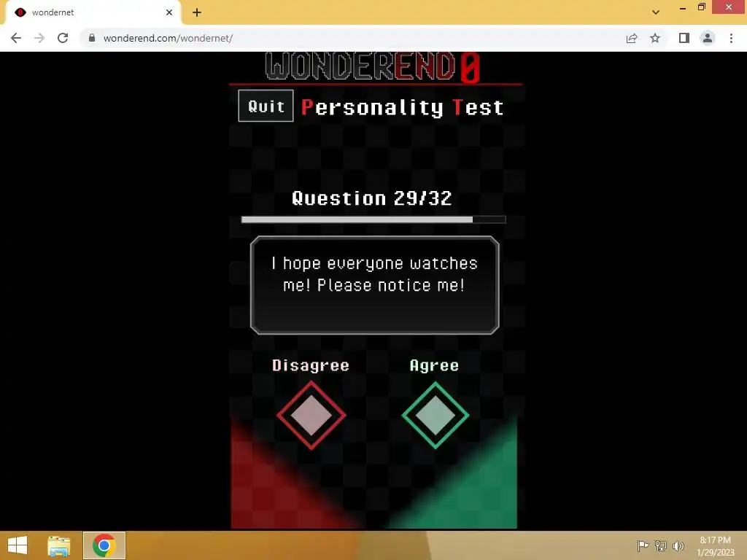Switch to the wondernet tab
747x560 pixels.
pos(93,12)
